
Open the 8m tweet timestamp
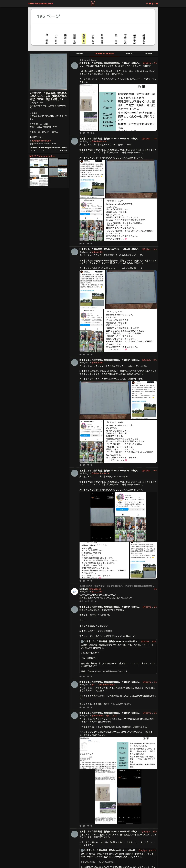tap(155, 360)
